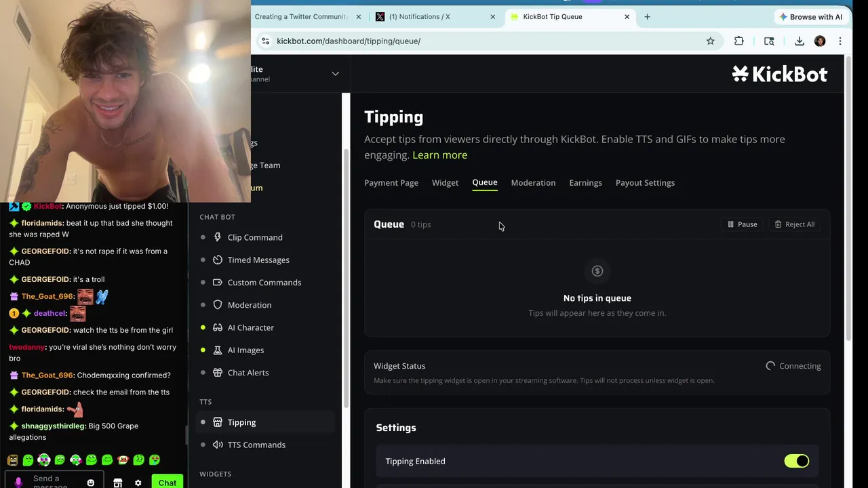Open AI Character settings
Screen dimensions: 868x488
tap(251, 327)
